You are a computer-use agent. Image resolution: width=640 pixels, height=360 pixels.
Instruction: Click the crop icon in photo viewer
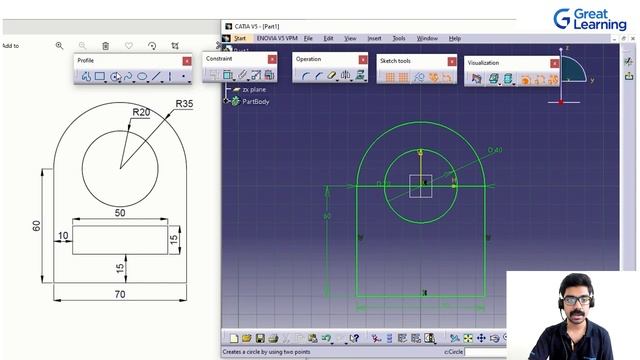tap(175, 46)
